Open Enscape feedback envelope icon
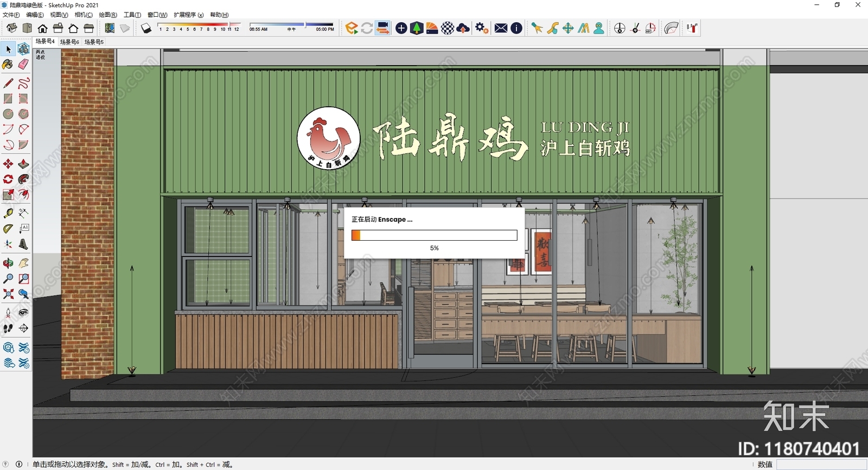Screen dimensions: 868x470 pyautogui.click(x=501, y=28)
